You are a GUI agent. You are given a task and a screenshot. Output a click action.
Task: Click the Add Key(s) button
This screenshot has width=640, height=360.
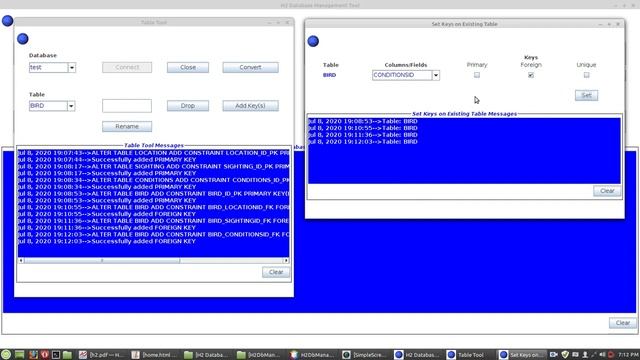click(x=250, y=106)
